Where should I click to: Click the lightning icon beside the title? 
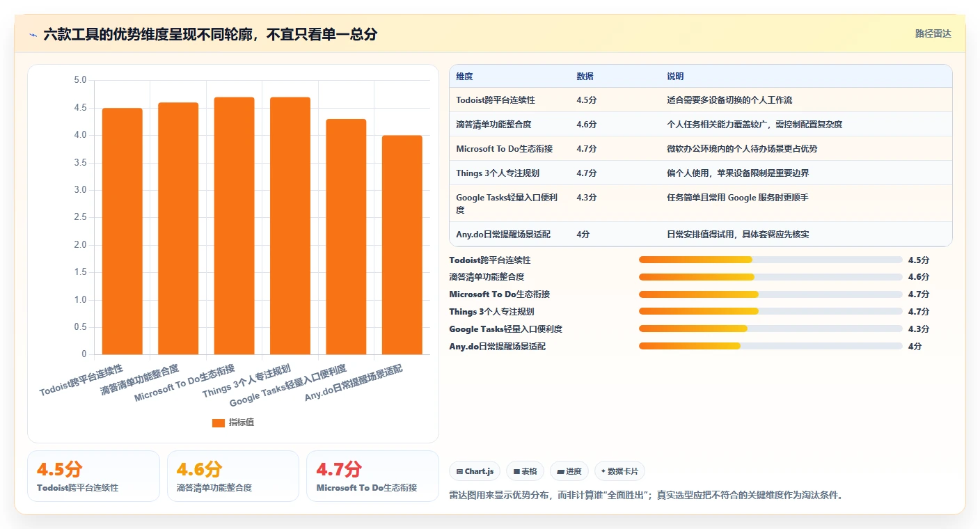(33, 34)
